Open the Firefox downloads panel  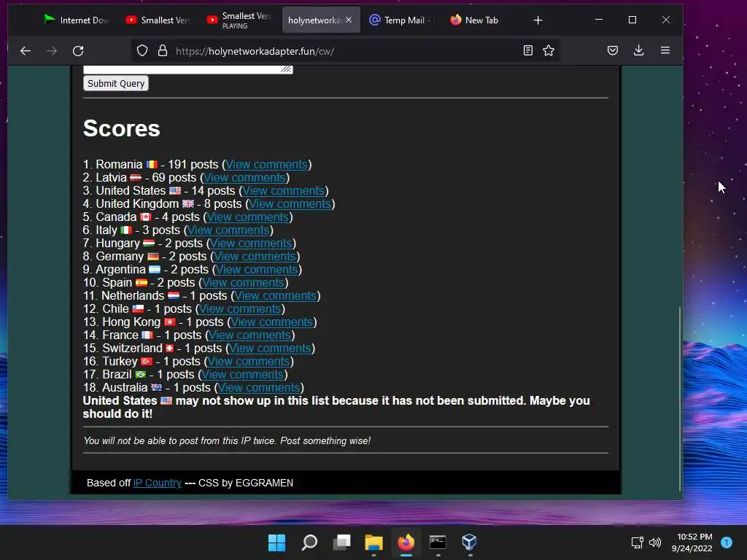tap(639, 50)
